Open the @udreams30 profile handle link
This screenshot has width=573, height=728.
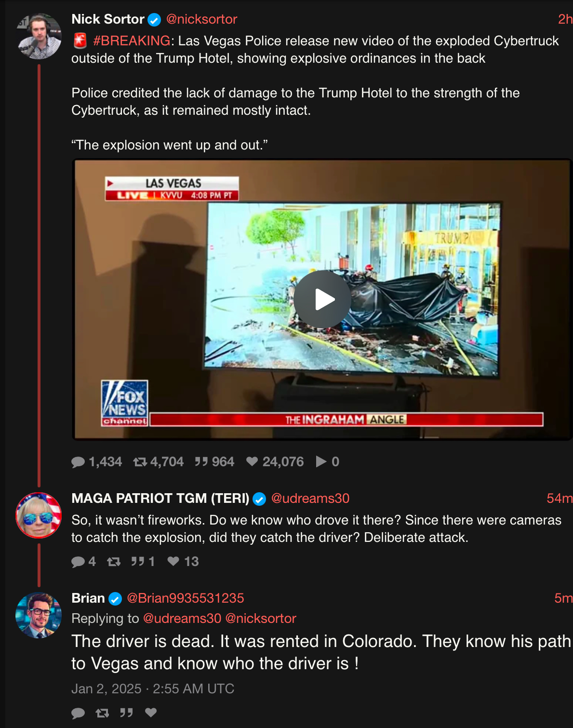[x=310, y=498]
